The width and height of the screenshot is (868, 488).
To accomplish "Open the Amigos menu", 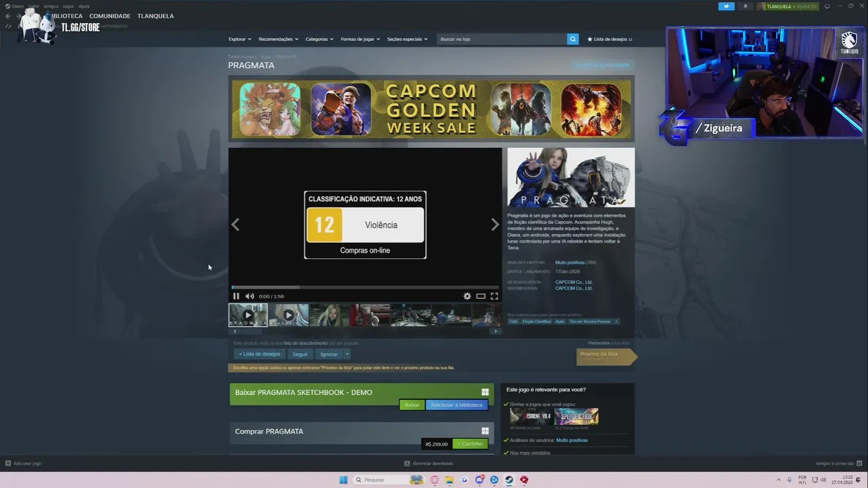I will (x=51, y=6).
